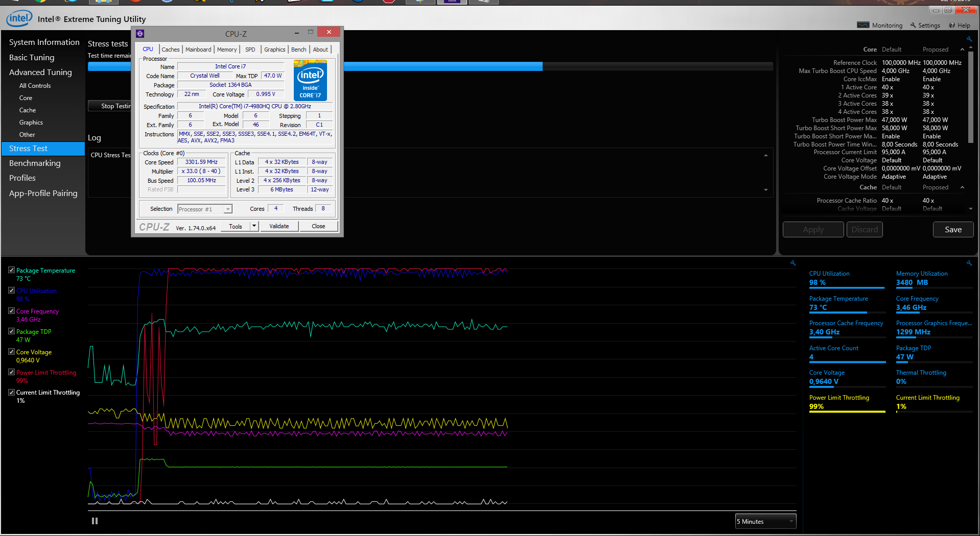
Task: Open Processor #1 selection dropdown
Action: pos(205,209)
